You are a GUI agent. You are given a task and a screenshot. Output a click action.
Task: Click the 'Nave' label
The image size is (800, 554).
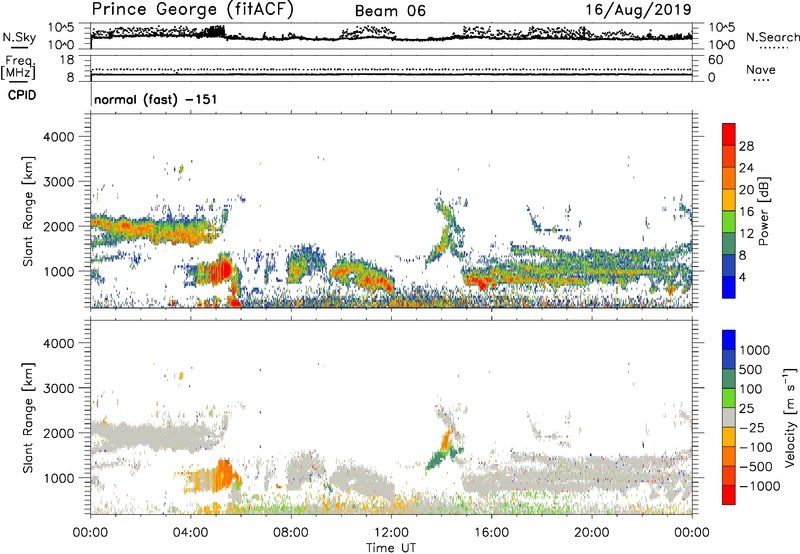761,70
